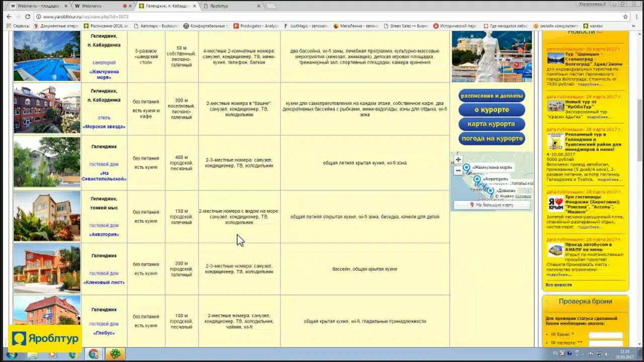Select the Геленджик, п. Кабардинка tab
The height and width of the screenshot is (362, 644).
166,6
